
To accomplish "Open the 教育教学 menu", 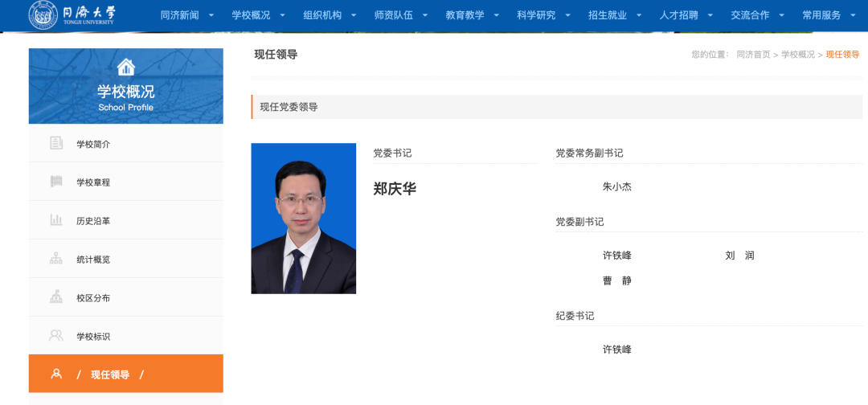I will (465, 15).
